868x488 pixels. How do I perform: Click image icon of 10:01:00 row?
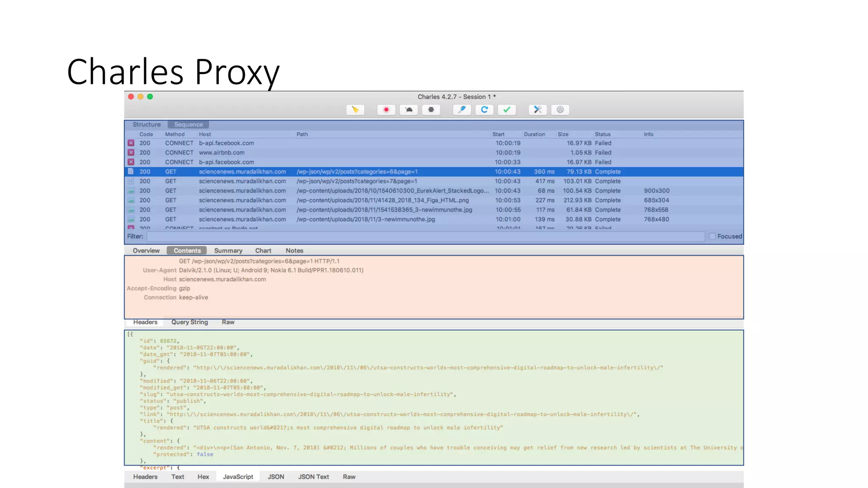131,219
